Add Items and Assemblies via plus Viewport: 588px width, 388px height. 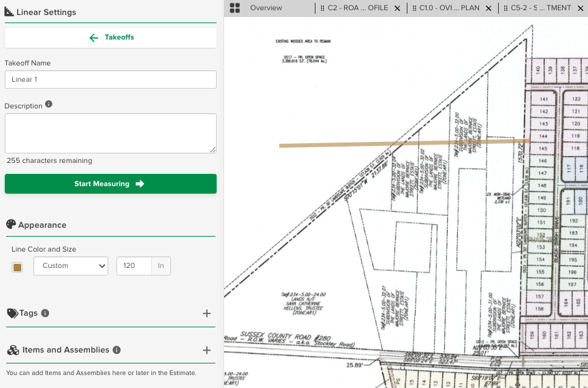(207, 350)
